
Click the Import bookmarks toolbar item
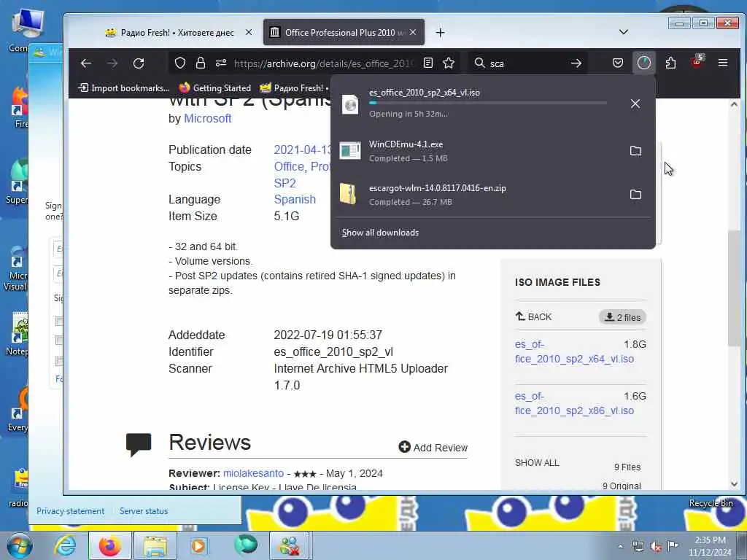pos(124,88)
